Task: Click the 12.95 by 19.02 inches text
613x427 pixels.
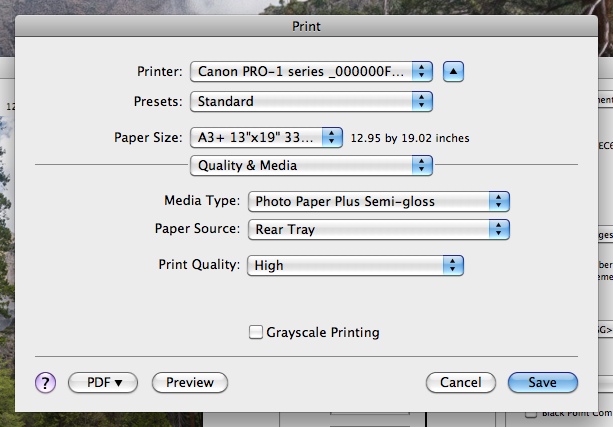Action: (x=409, y=138)
